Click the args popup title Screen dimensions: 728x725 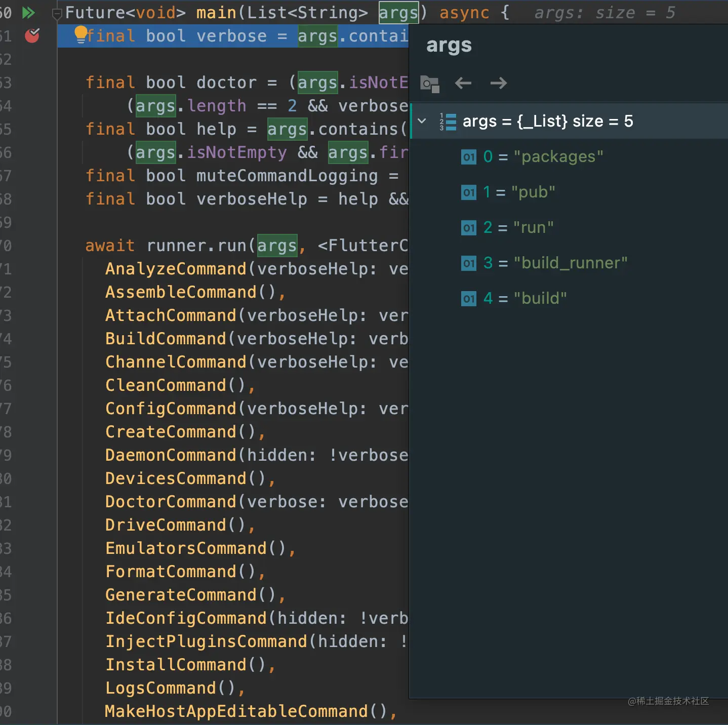449,46
